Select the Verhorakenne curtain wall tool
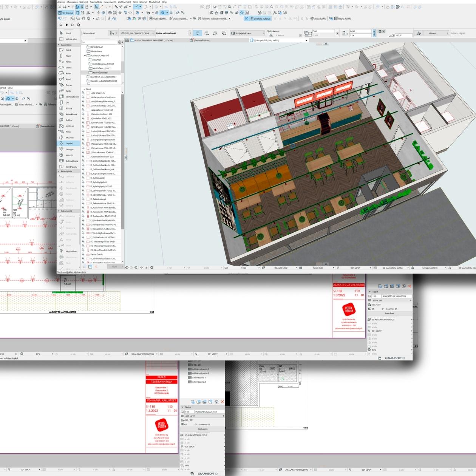Viewport: 476px width, 476px height. tap(68, 97)
